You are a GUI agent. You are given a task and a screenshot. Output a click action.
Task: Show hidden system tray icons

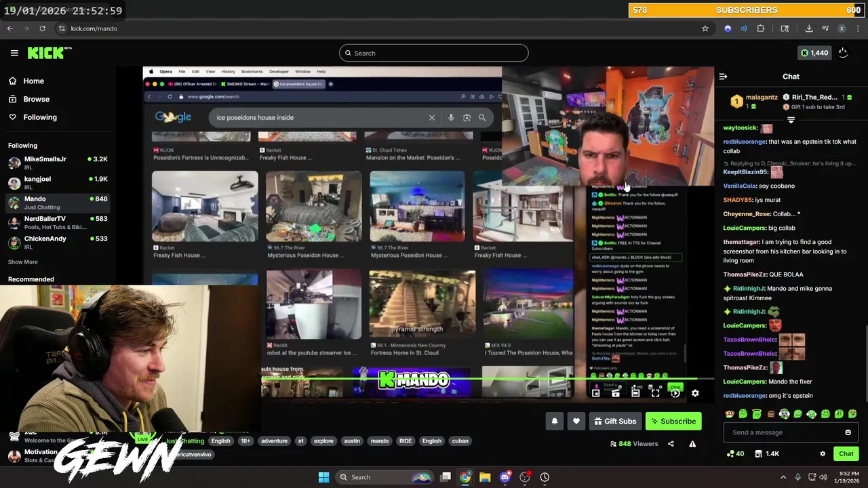783,477
